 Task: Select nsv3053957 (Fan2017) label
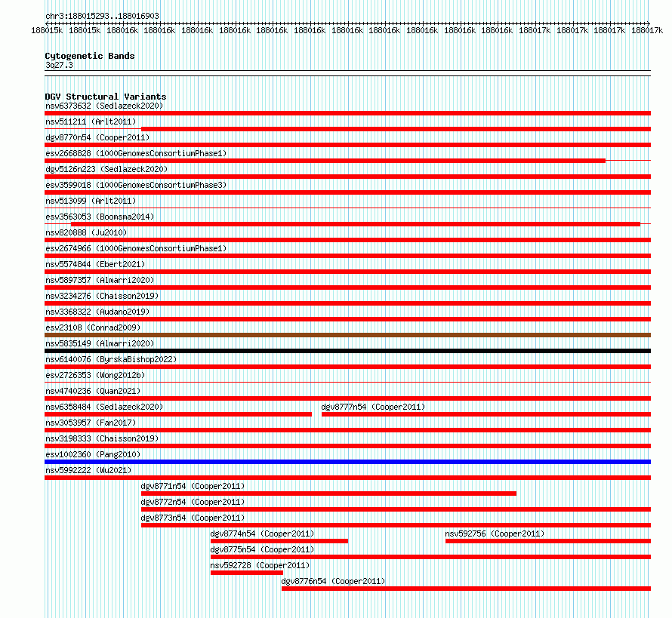tap(91, 423)
